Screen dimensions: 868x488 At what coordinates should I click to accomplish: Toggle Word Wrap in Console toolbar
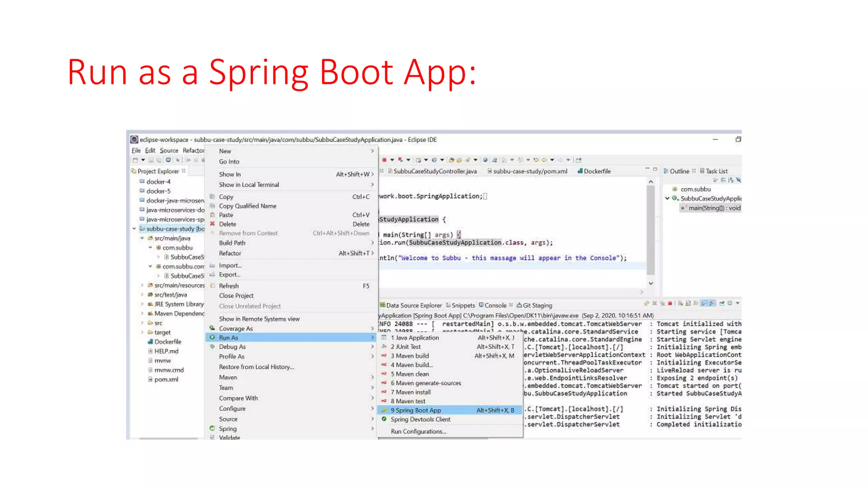click(696, 303)
